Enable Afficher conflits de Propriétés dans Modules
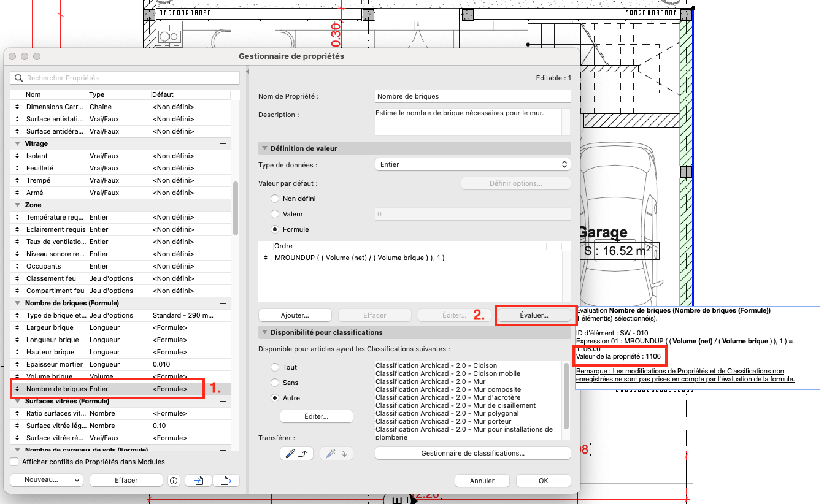Image resolution: width=824 pixels, height=504 pixels. [15, 462]
